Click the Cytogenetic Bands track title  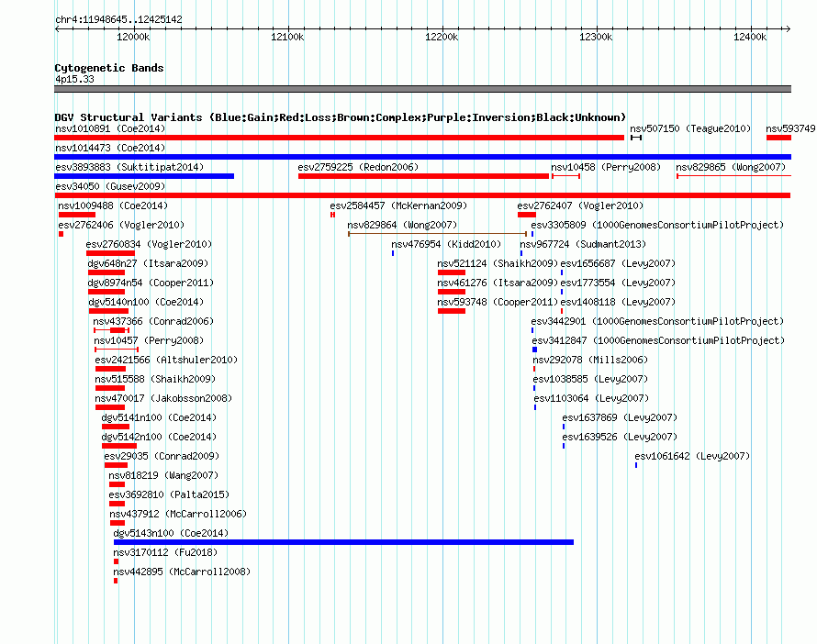pyautogui.click(x=109, y=68)
